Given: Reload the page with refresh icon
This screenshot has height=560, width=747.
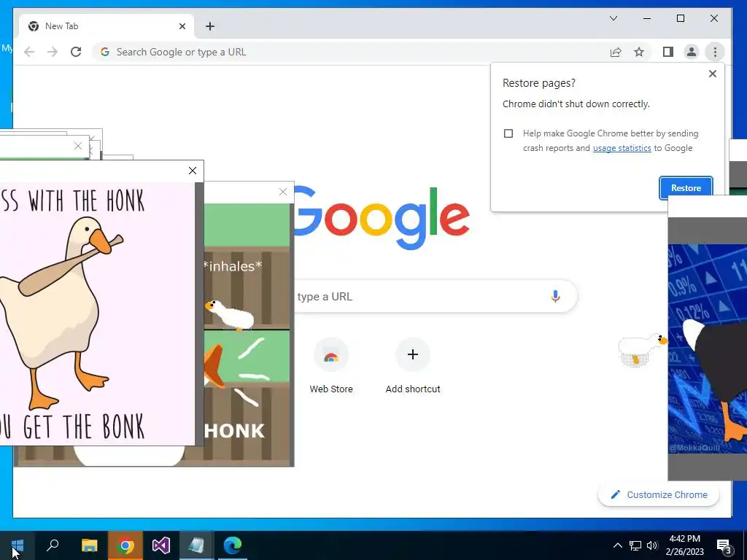Looking at the screenshot, I should pos(76,52).
